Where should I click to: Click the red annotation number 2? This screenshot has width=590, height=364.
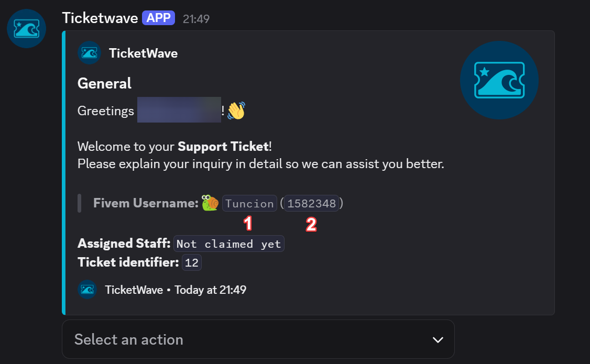311,225
